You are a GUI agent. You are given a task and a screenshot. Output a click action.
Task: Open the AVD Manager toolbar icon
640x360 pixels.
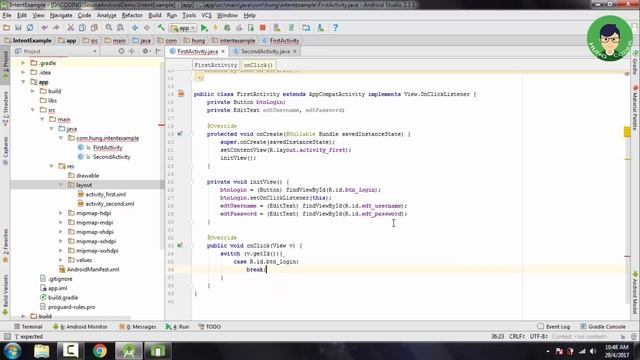(x=277, y=28)
